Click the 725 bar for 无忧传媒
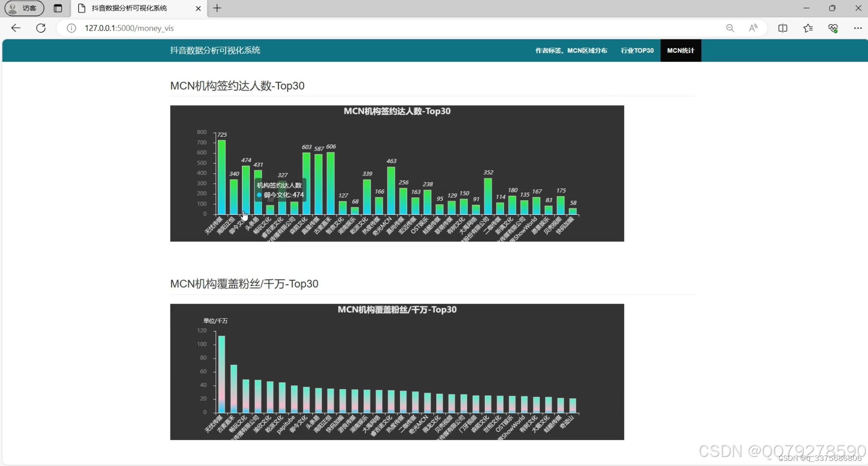The image size is (868, 466). [x=222, y=177]
